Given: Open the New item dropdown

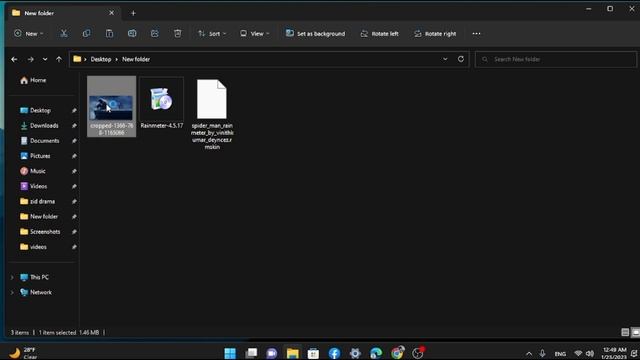Looking at the screenshot, I should tap(29, 33).
